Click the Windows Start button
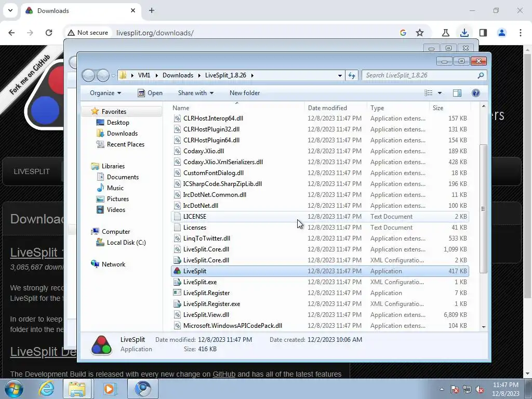The height and width of the screenshot is (399, 532). tap(14, 389)
